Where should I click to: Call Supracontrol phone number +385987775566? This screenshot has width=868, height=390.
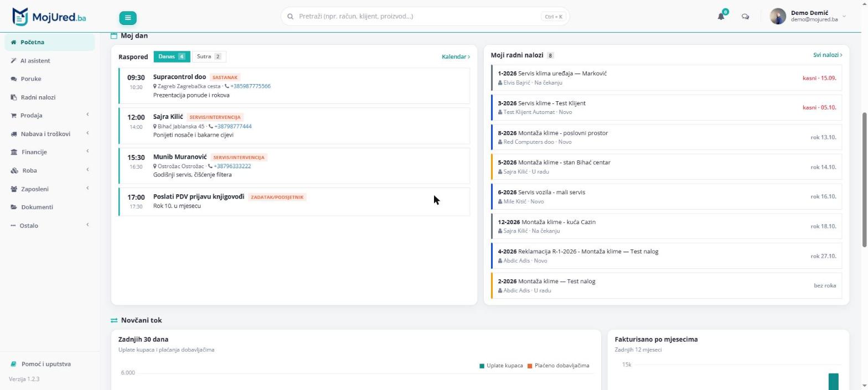pyautogui.click(x=250, y=86)
